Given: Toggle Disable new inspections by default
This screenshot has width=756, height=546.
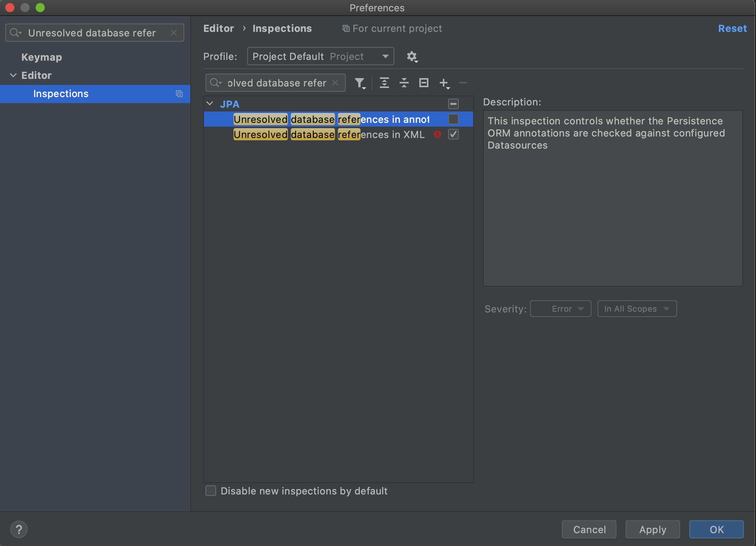Looking at the screenshot, I should [x=211, y=491].
